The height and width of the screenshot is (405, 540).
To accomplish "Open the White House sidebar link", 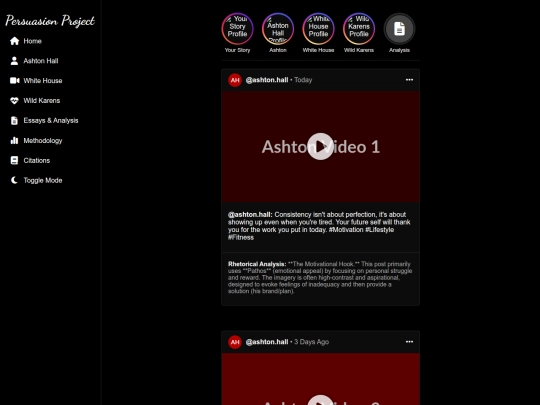I will tap(43, 81).
